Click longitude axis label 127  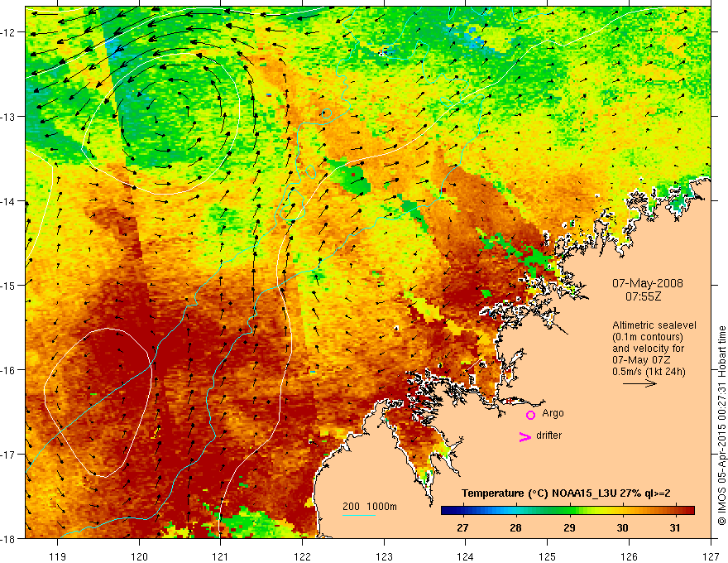(x=711, y=556)
